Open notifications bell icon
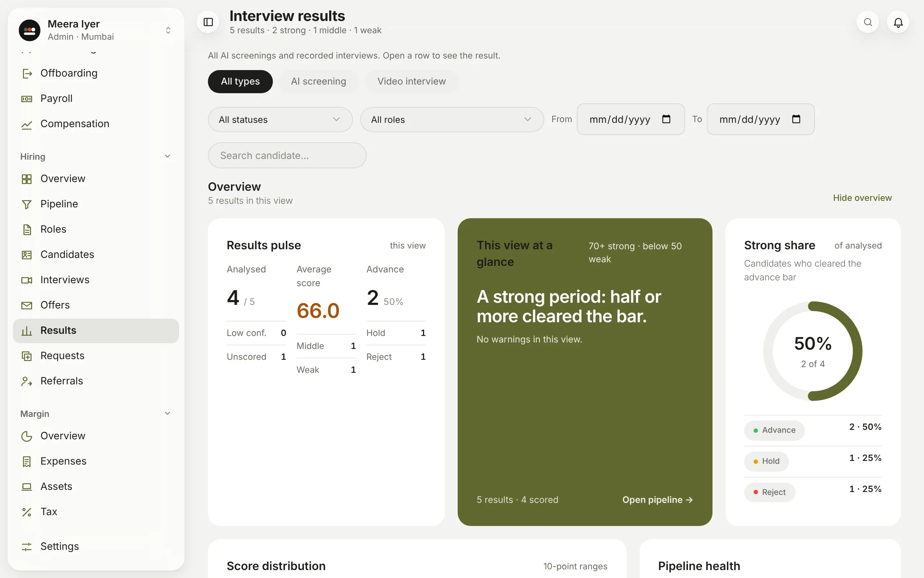This screenshot has width=924, height=578. (x=898, y=22)
